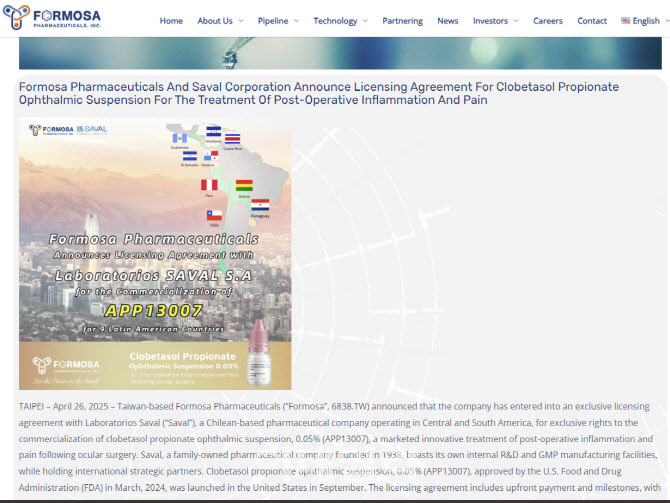Click the Panama flag on the map
This screenshot has height=503, width=670.
(x=211, y=156)
